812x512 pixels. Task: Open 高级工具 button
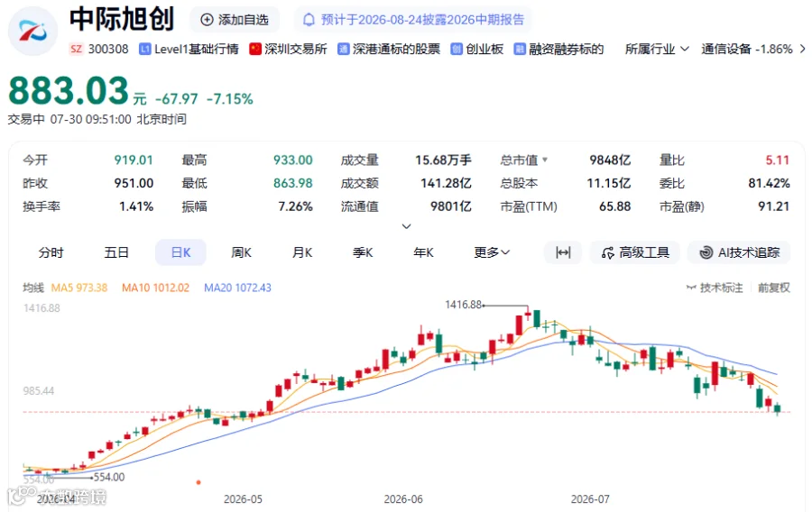[635, 252]
